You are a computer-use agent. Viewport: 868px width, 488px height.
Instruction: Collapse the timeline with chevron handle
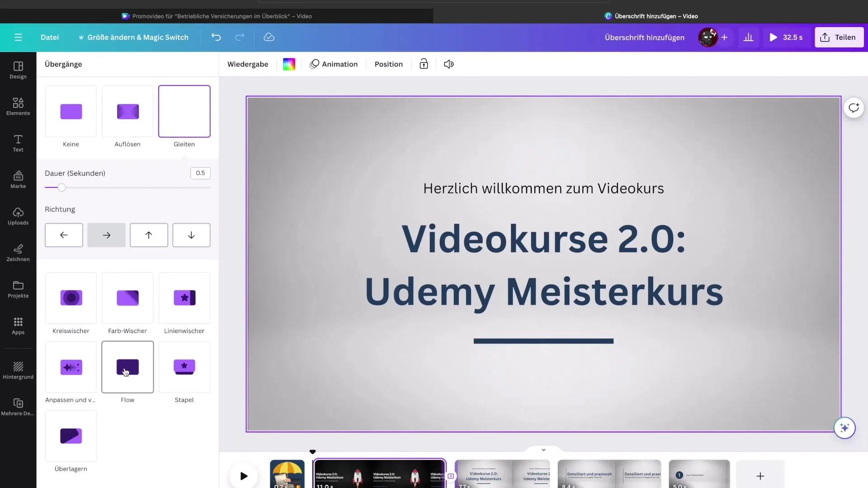[543, 450]
